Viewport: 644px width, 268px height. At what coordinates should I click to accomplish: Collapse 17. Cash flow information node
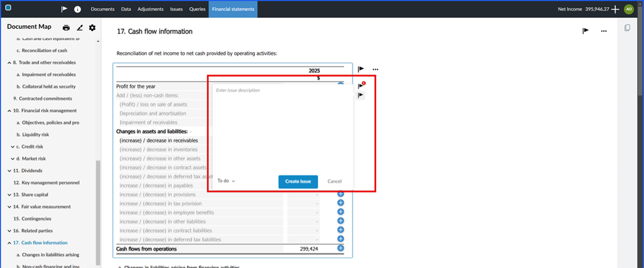[x=10, y=243]
